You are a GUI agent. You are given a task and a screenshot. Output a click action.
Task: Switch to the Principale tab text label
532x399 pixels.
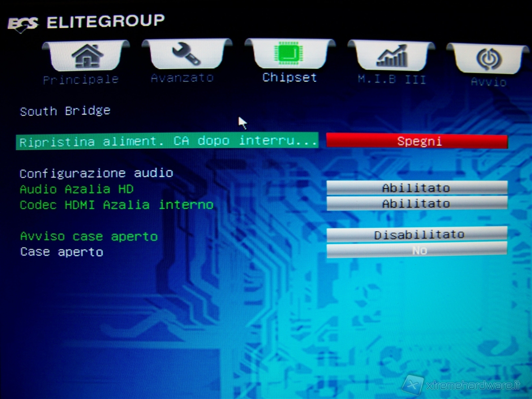coord(81,80)
